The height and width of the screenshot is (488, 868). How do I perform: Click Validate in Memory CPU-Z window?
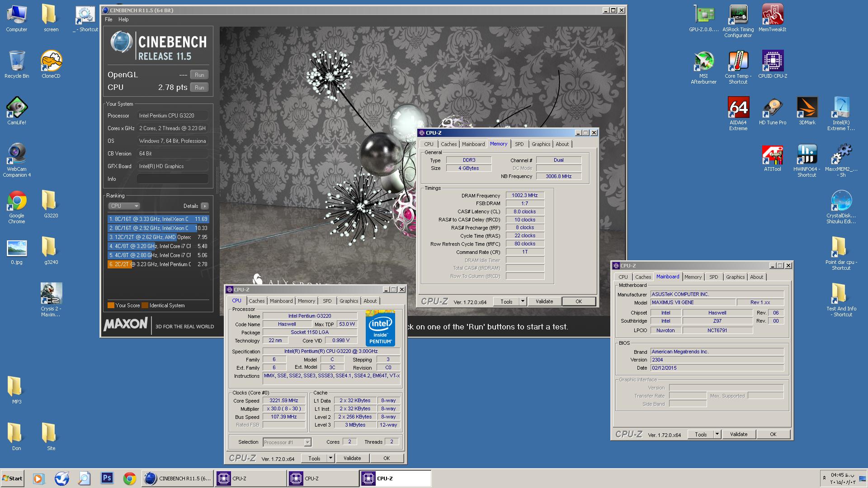544,301
